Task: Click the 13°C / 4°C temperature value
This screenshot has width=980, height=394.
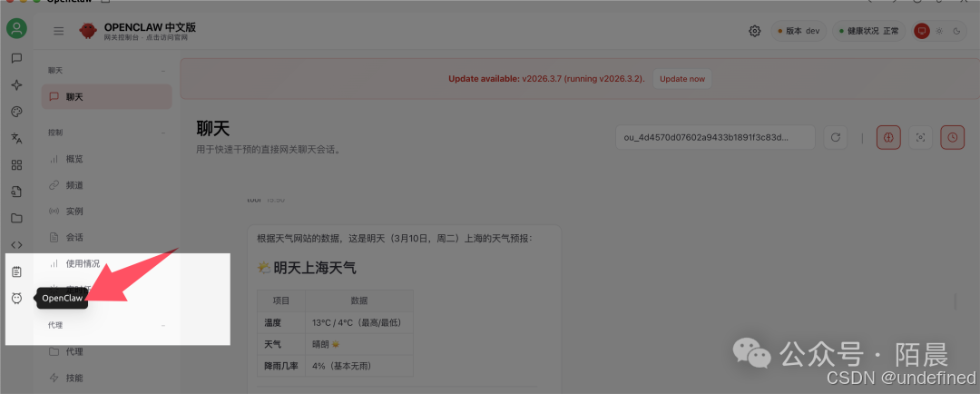Action: click(x=359, y=323)
